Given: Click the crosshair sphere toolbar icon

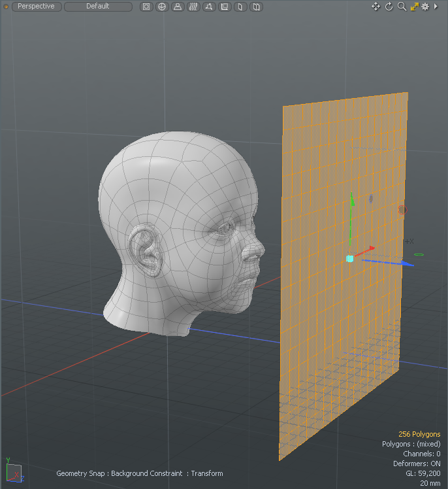Looking at the screenshot, I should [162, 7].
